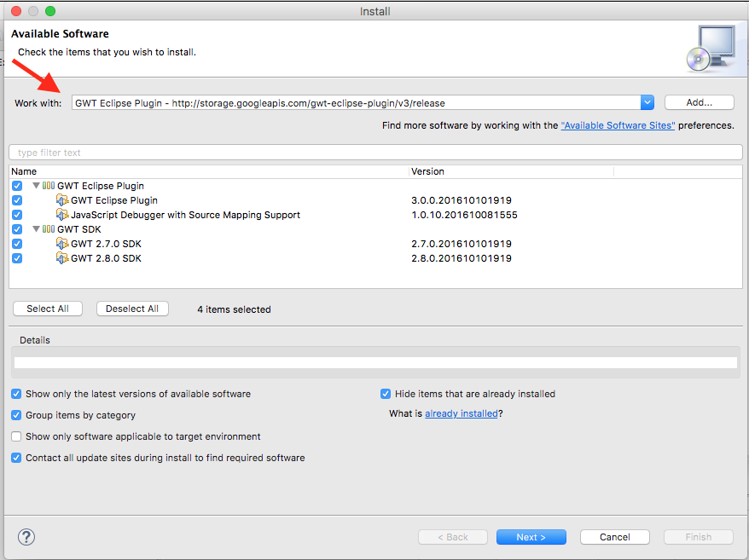Click the GWT SDK category icon
Image resolution: width=749 pixels, height=560 pixels.
[49, 229]
